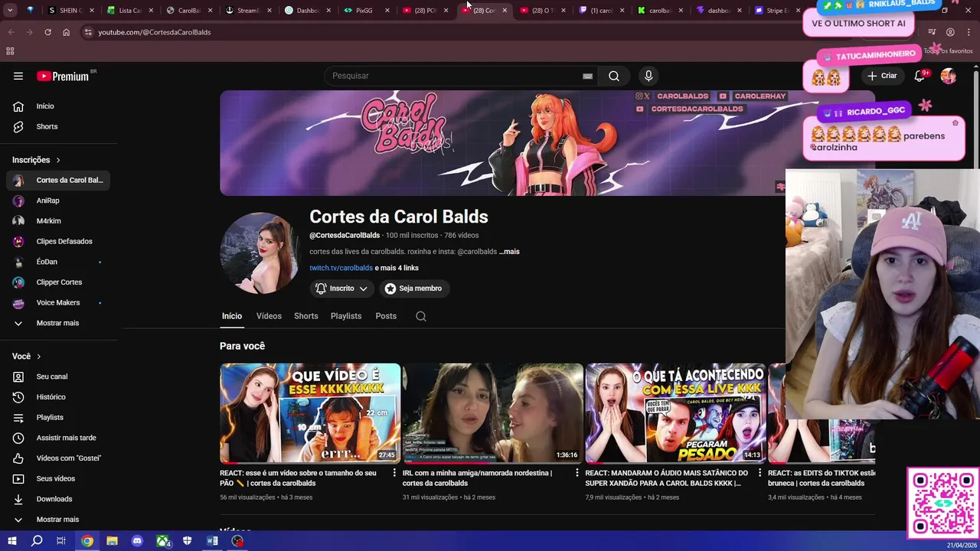Open the Clipes Defasados subscription

point(59,241)
